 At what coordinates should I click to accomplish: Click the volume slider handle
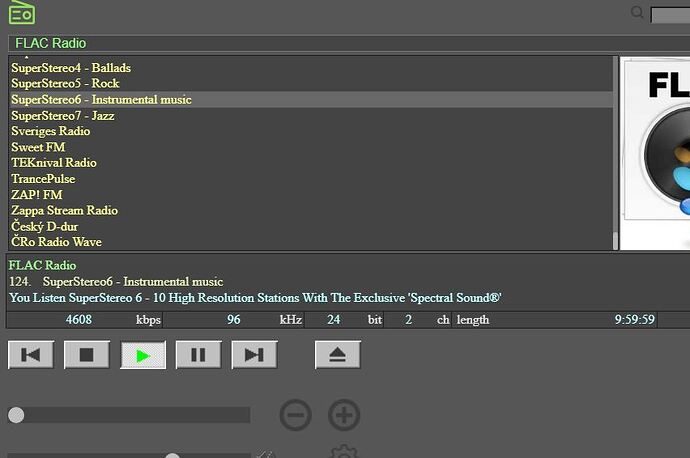(x=172, y=455)
